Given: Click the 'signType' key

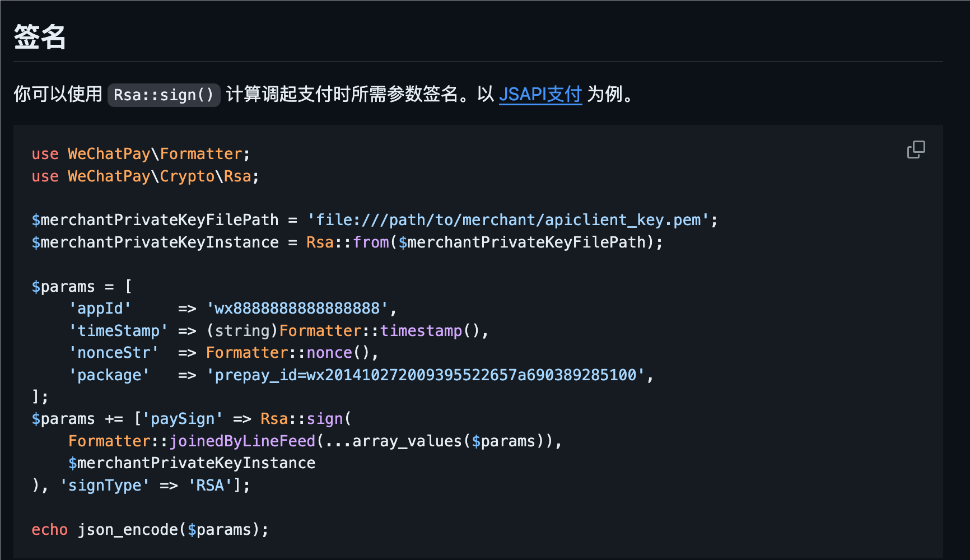Looking at the screenshot, I should (x=104, y=486).
